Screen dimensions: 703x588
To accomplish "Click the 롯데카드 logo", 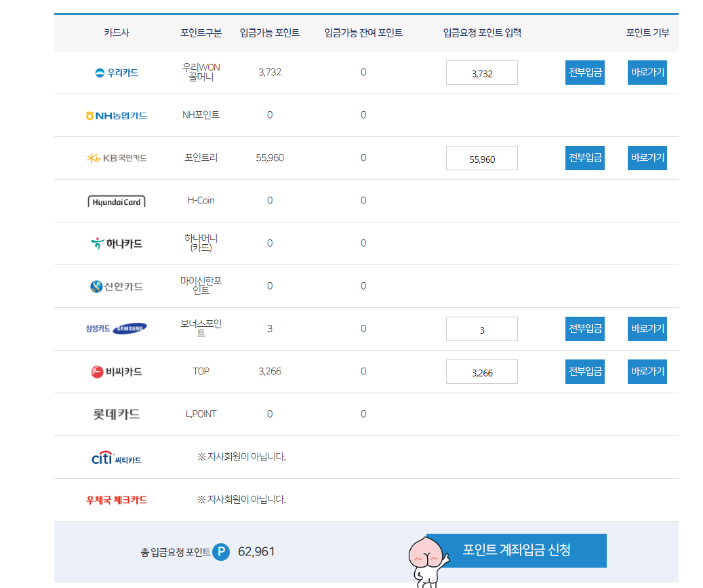I will tap(117, 414).
